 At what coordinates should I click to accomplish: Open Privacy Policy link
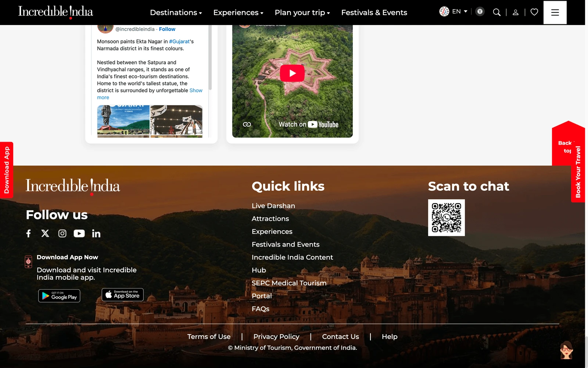coord(276,336)
